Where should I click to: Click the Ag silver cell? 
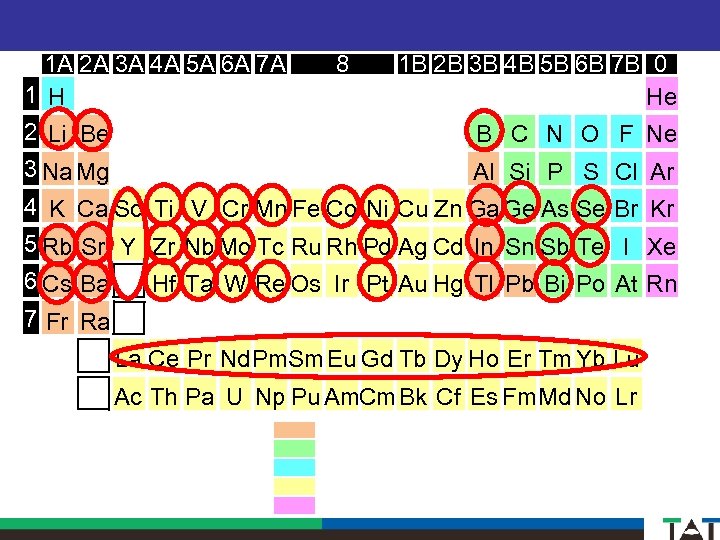click(x=413, y=243)
